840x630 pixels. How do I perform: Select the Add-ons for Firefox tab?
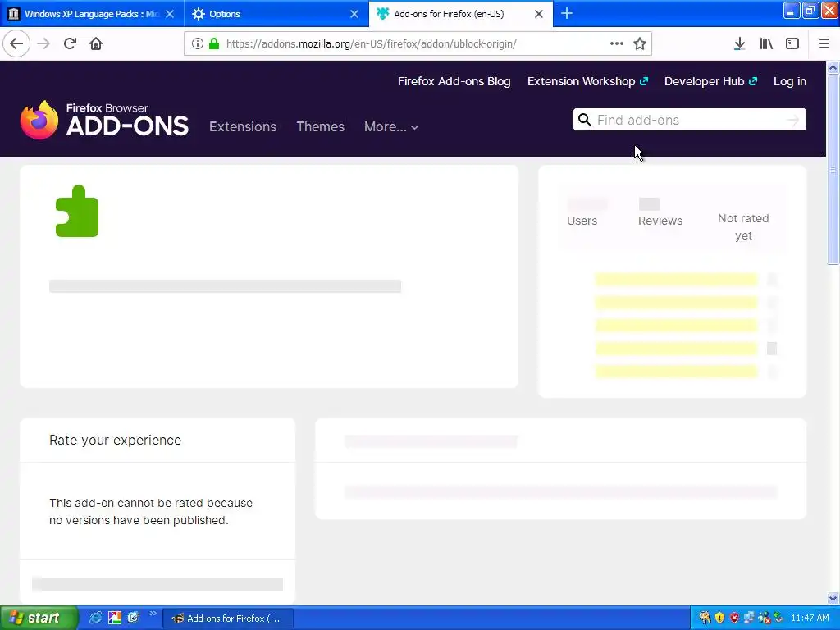461,14
